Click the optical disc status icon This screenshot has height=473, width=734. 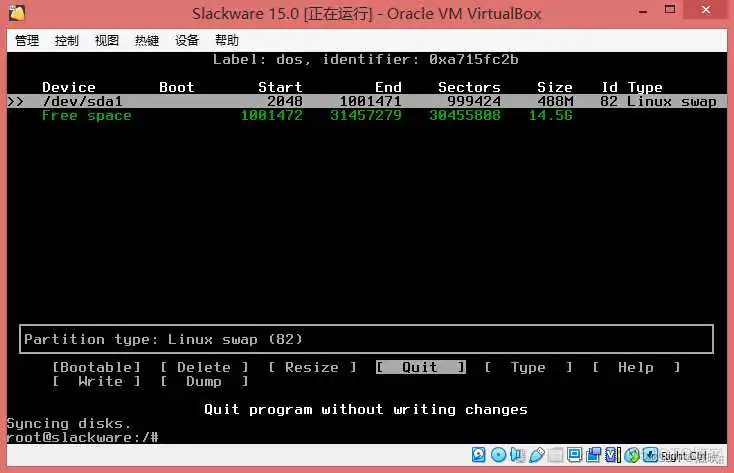pos(498,454)
